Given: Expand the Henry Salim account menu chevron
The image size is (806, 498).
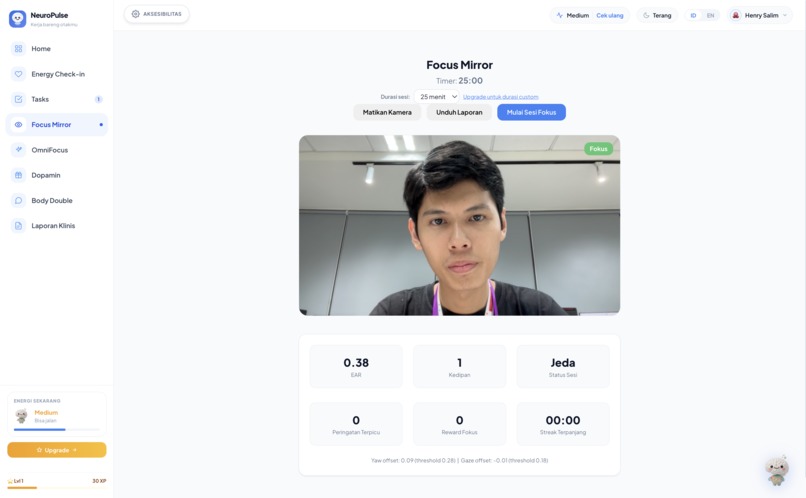Looking at the screenshot, I should (x=785, y=15).
